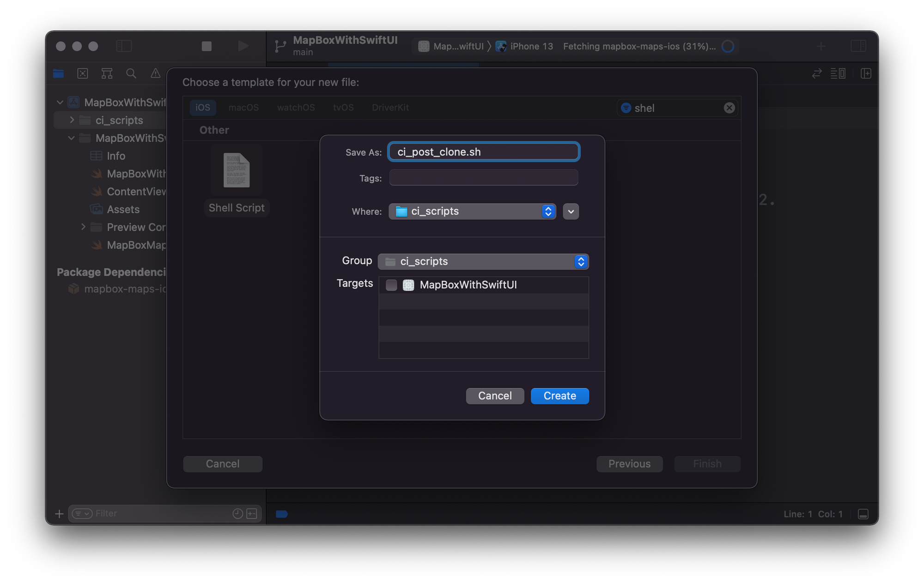The width and height of the screenshot is (924, 585).
Task: Show the Issue navigator warning icon
Action: click(x=156, y=73)
